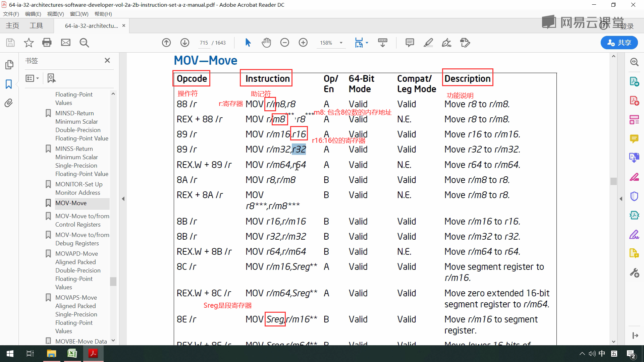Click the zoom in plus icon

click(x=303, y=43)
